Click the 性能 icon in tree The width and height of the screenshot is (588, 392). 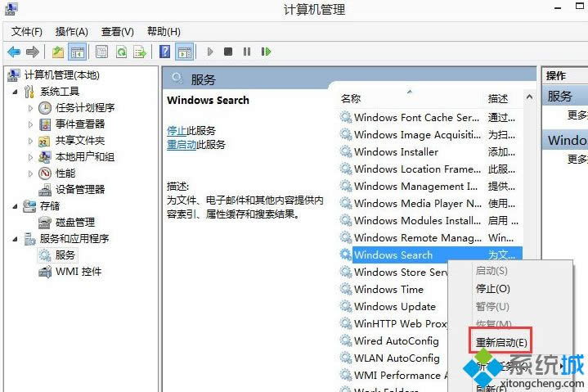click(45, 173)
